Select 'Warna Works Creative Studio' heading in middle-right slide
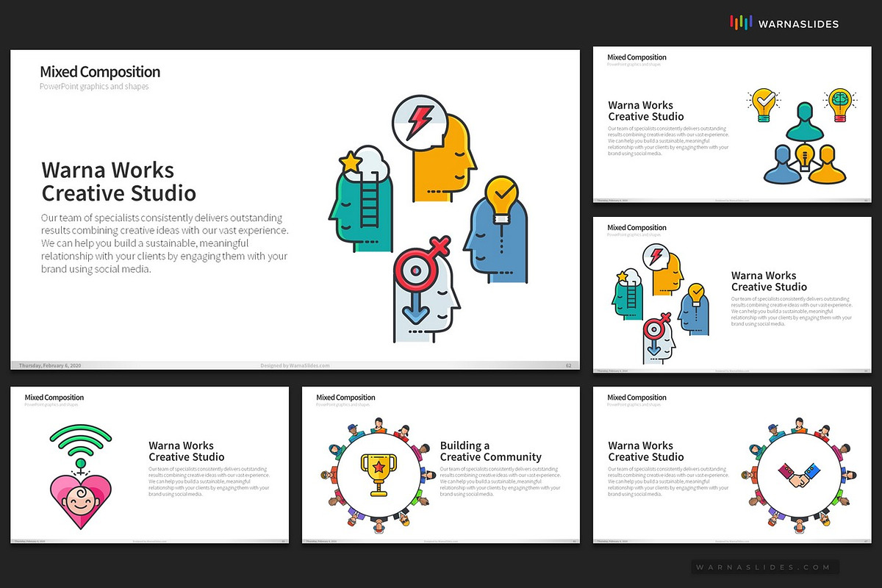The height and width of the screenshot is (588, 882). point(770,282)
